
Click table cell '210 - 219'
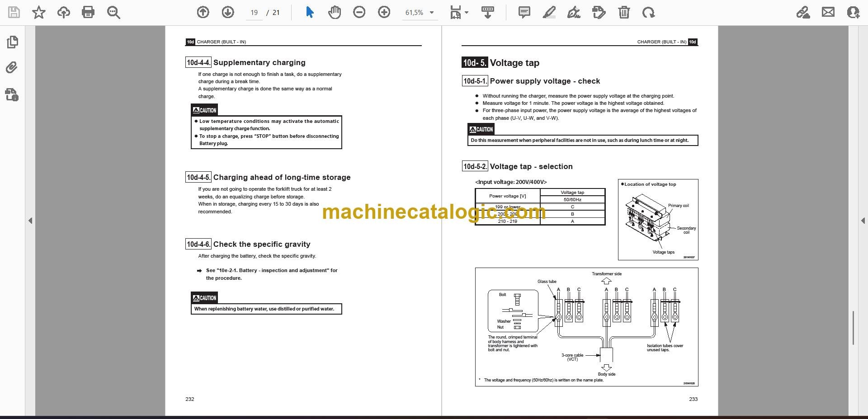(507, 221)
